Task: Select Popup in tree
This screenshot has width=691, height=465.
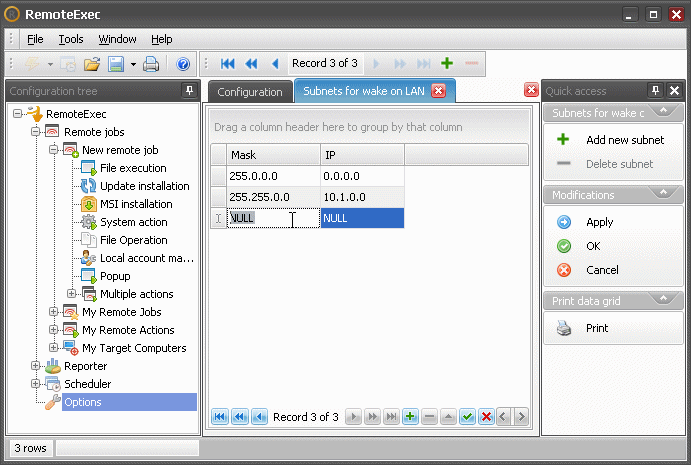Action: click(x=115, y=276)
